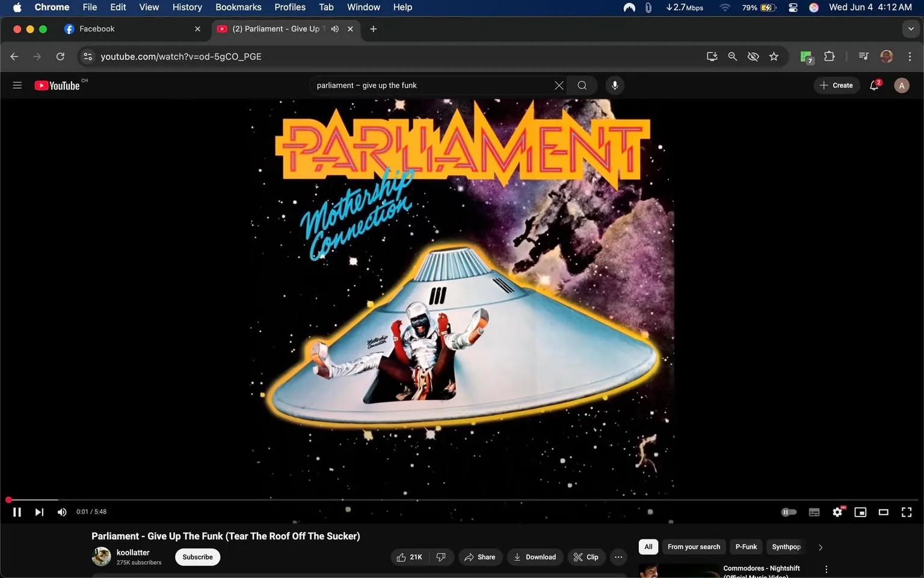Open the YouTube guide hamburger menu

pyautogui.click(x=17, y=85)
